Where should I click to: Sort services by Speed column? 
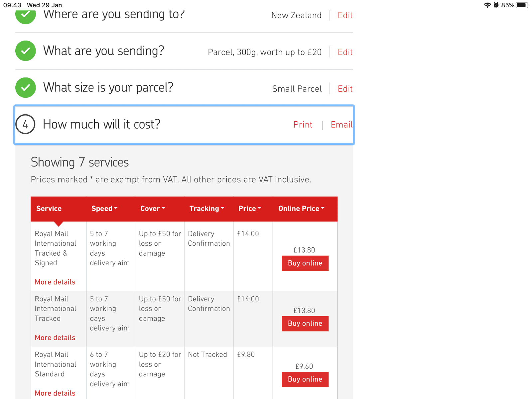point(105,208)
